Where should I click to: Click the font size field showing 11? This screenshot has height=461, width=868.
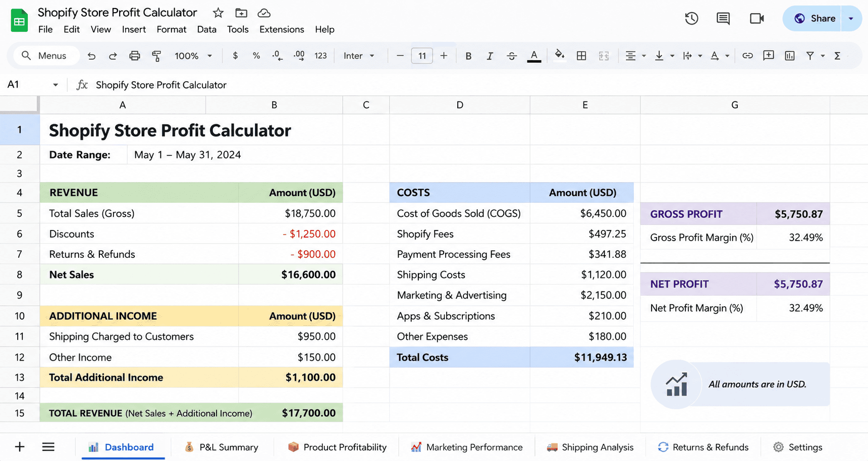pyautogui.click(x=422, y=56)
